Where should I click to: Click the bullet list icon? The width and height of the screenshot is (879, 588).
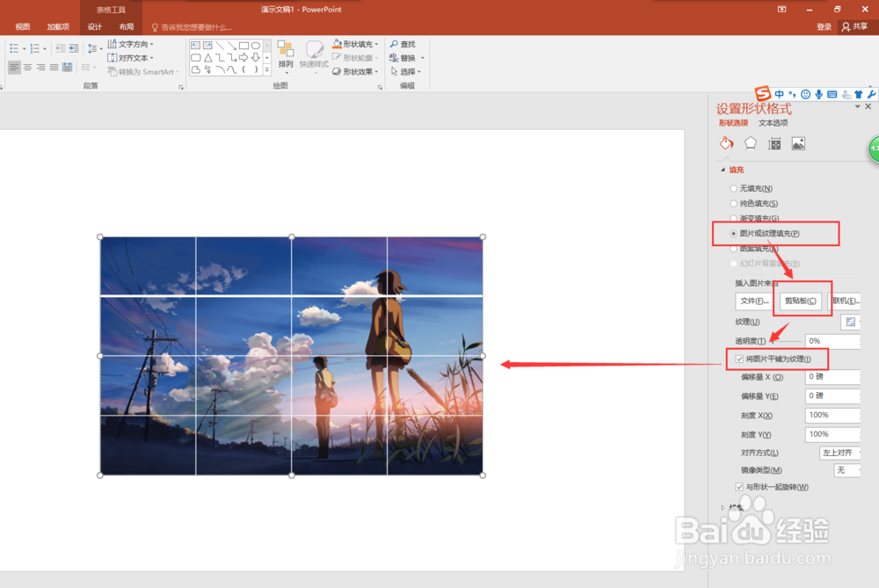point(15,48)
